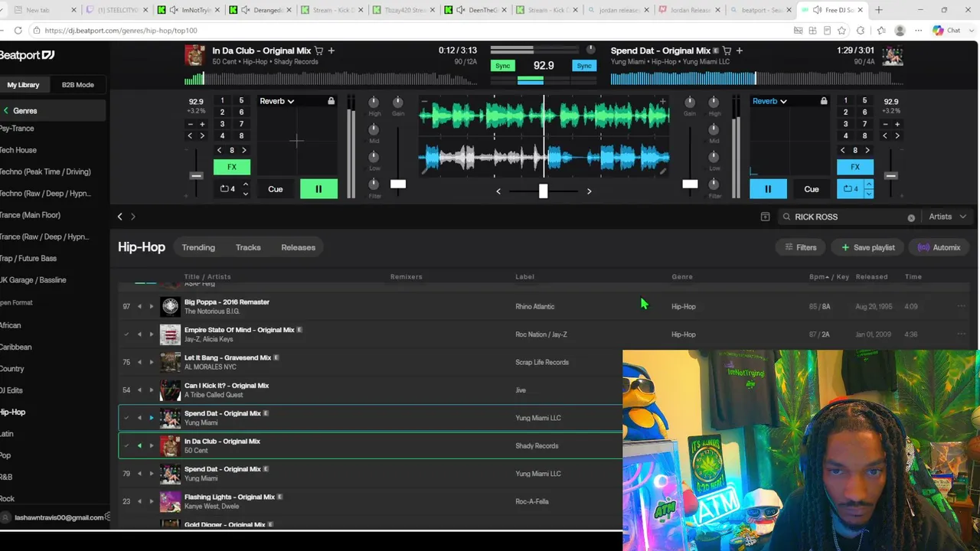Toggle Sync on the left deck
980x551 pixels.
(503, 66)
